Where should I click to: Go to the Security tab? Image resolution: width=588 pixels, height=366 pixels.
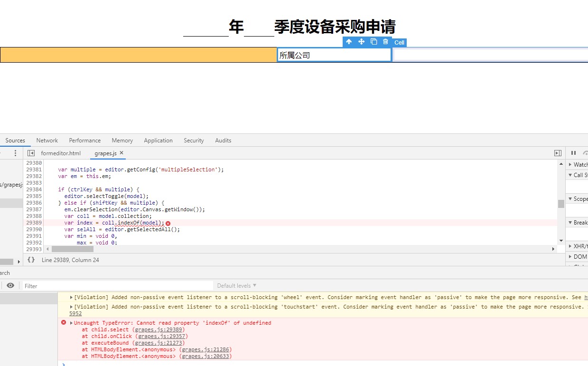click(194, 141)
